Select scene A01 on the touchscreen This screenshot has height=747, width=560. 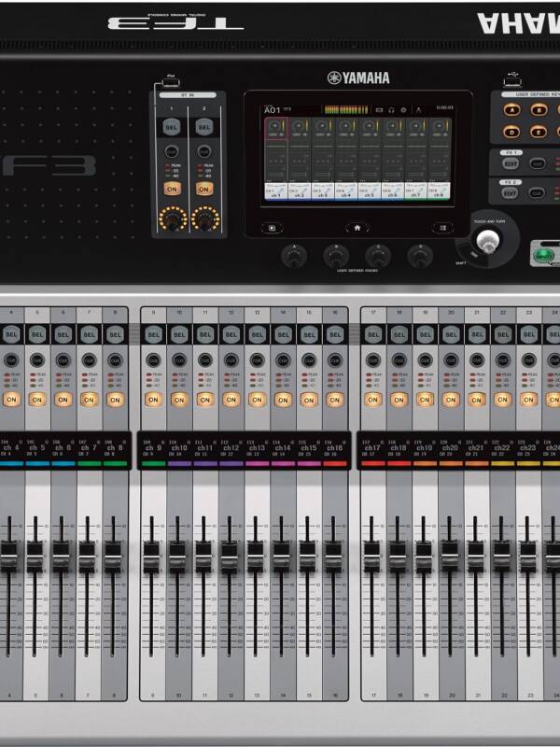[x=273, y=110]
